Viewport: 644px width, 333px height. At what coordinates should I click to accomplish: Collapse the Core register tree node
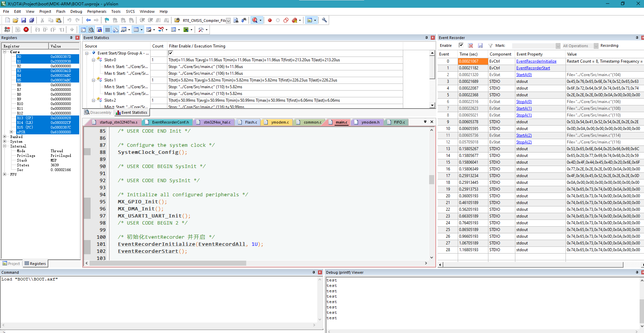(x=5, y=52)
